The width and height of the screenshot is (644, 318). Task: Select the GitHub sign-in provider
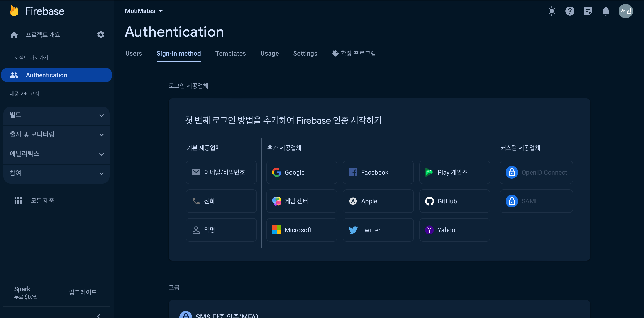[454, 201]
